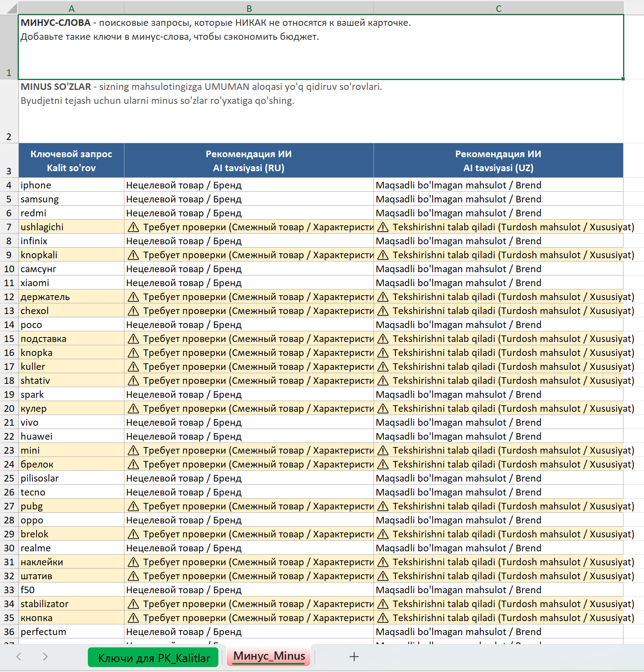644x672 pixels.
Task: Click the select-all corner of the grid
Action: pyautogui.click(x=9, y=8)
